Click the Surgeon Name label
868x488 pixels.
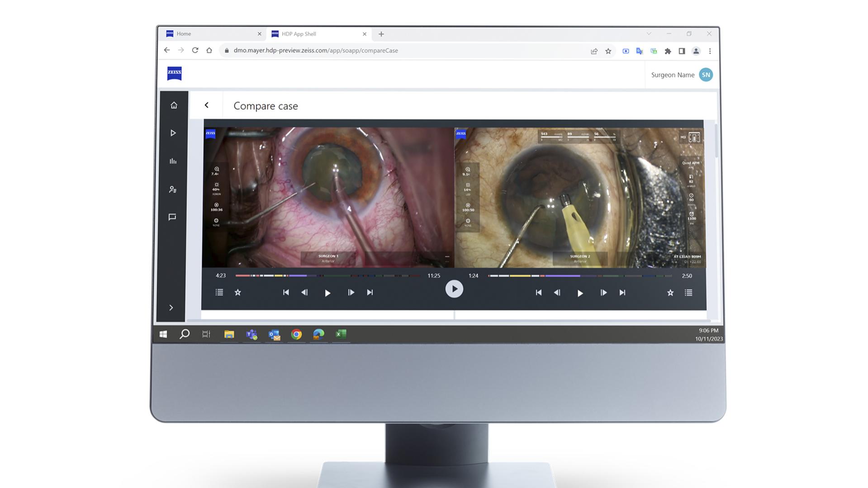pos(673,75)
